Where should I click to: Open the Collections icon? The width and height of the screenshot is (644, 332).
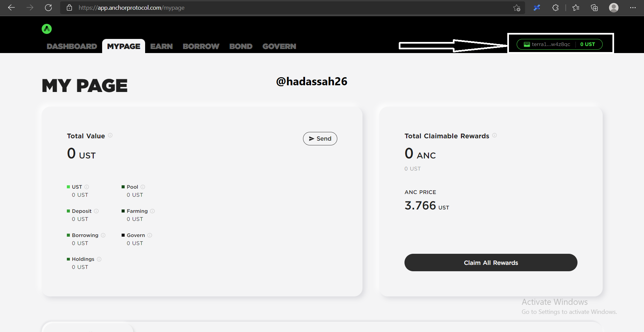tap(594, 7)
